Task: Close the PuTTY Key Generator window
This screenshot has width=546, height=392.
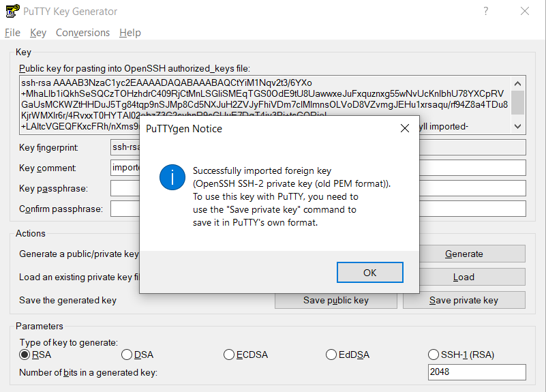Action: (x=525, y=11)
